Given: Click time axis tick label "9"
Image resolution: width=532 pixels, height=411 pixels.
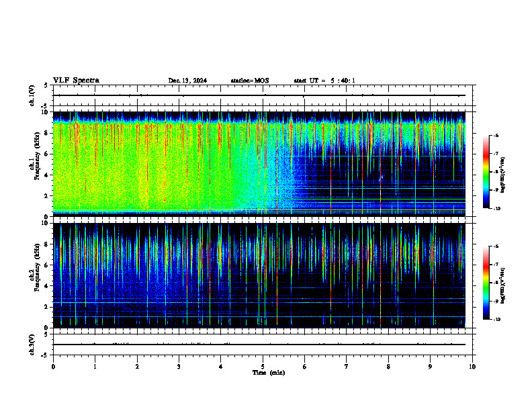Looking at the screenshot, I should tap(430, 367).
